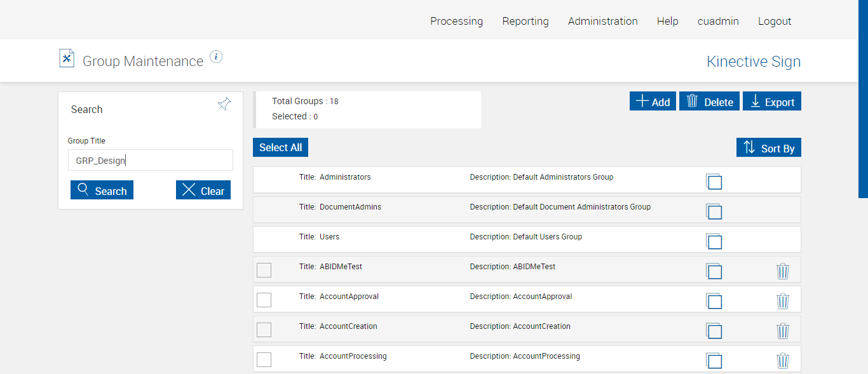Open the Sort By options
Screen dimensions: 868x374
769,147
